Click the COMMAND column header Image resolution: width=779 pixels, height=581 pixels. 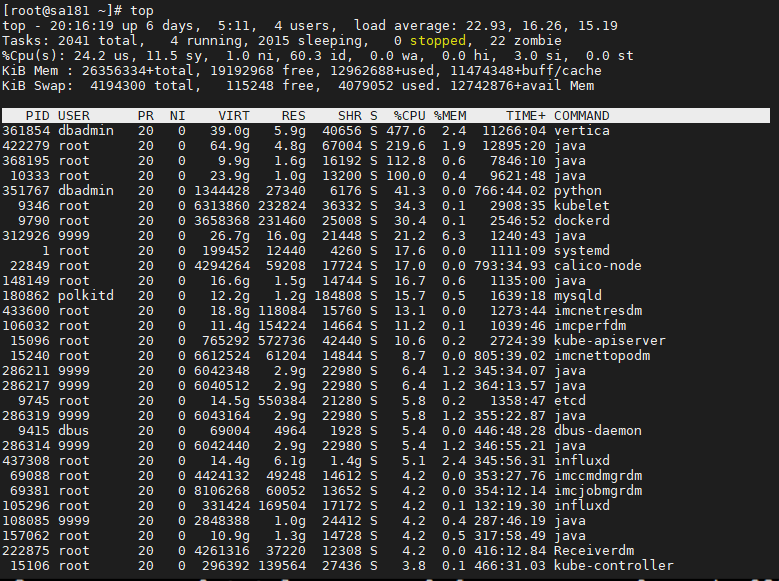581,115
